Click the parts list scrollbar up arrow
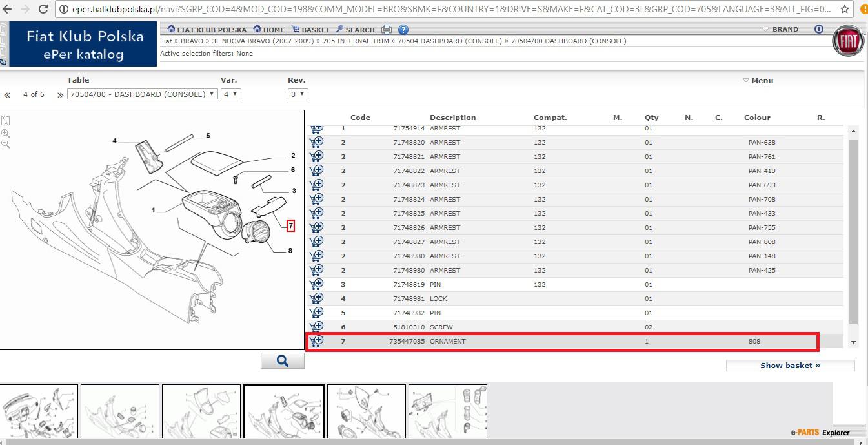 854,131
